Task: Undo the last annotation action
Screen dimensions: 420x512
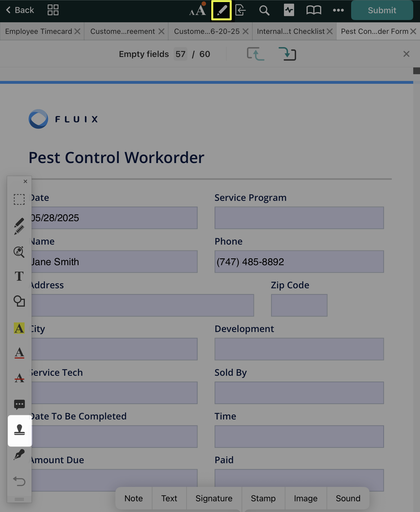Action: point(19,481)
